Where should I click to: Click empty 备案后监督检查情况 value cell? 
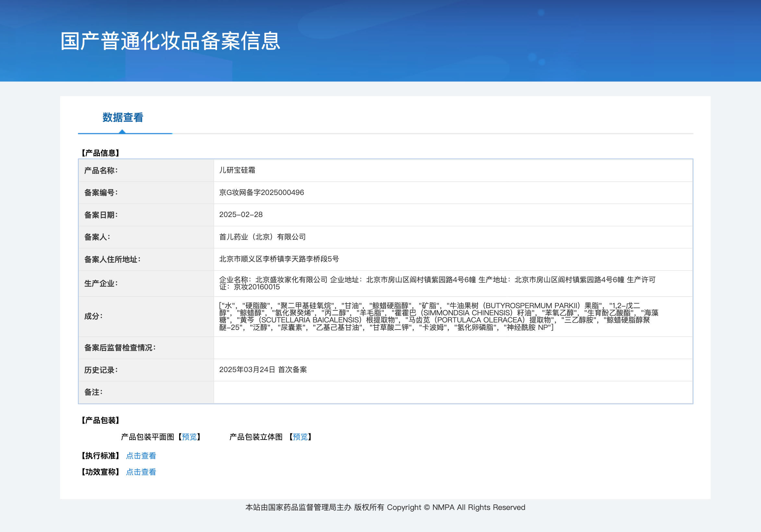pyautogui.click(x=453, y=348)
